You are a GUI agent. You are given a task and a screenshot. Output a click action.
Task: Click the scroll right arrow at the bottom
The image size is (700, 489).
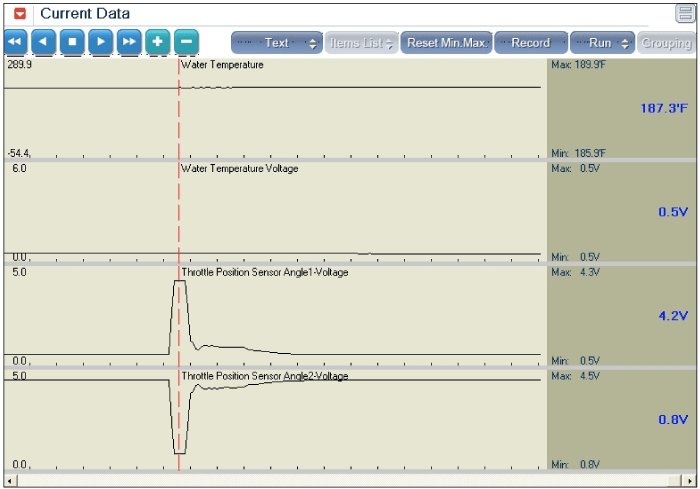[690, 481]
